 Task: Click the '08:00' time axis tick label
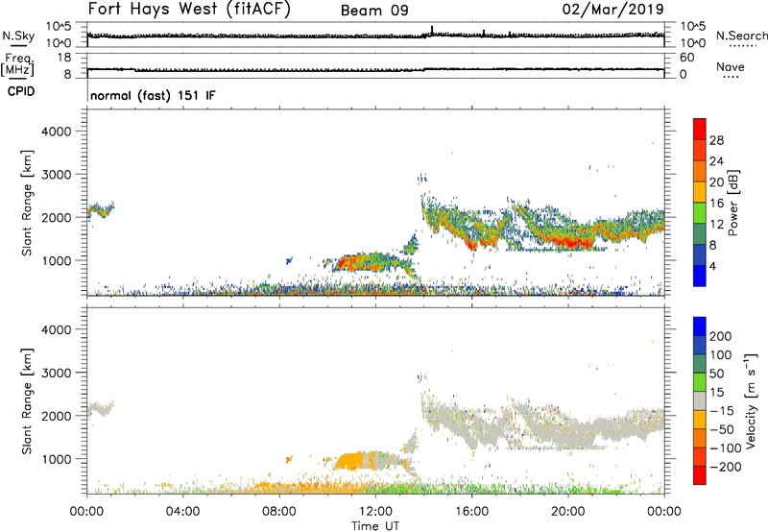[279, 512]
